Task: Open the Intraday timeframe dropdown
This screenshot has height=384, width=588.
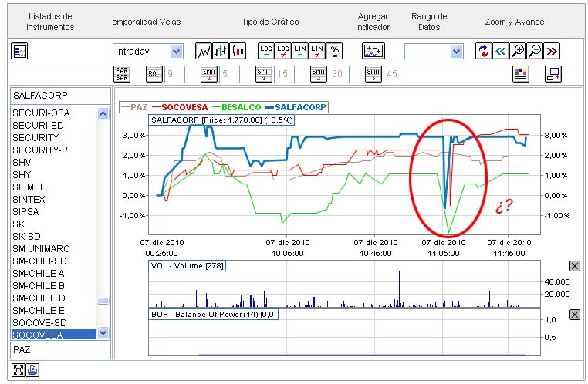Action: [x=148, y=52]
